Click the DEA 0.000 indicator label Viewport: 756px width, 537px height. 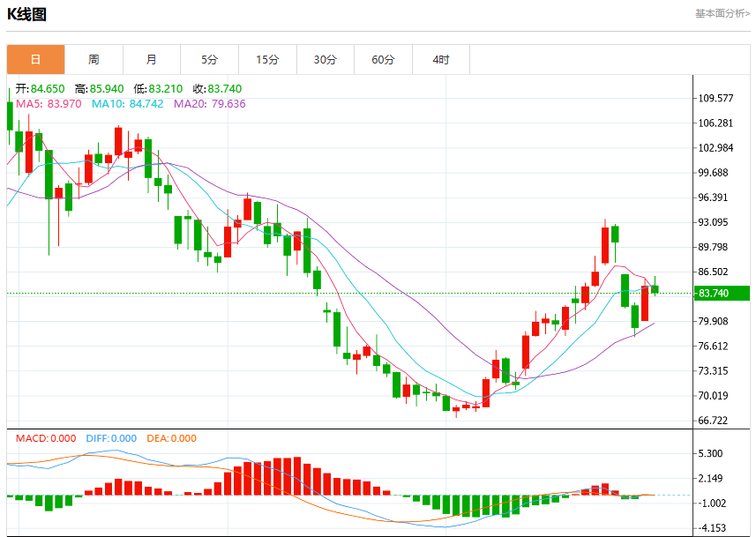coord(172,438)
